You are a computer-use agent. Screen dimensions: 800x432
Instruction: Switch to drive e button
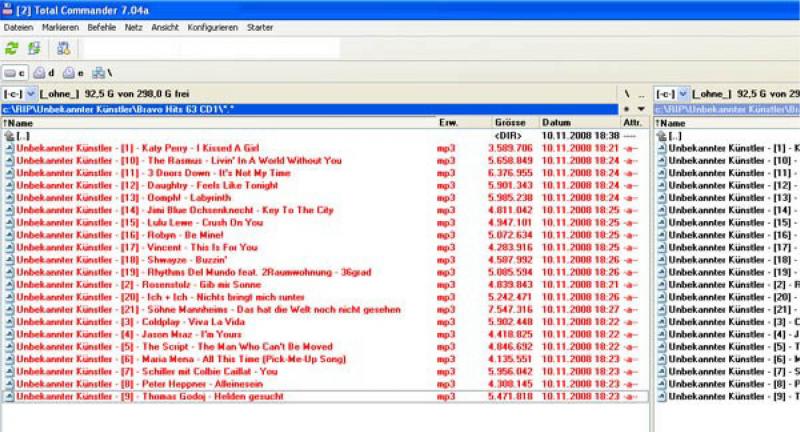click(x=73, y=73)
